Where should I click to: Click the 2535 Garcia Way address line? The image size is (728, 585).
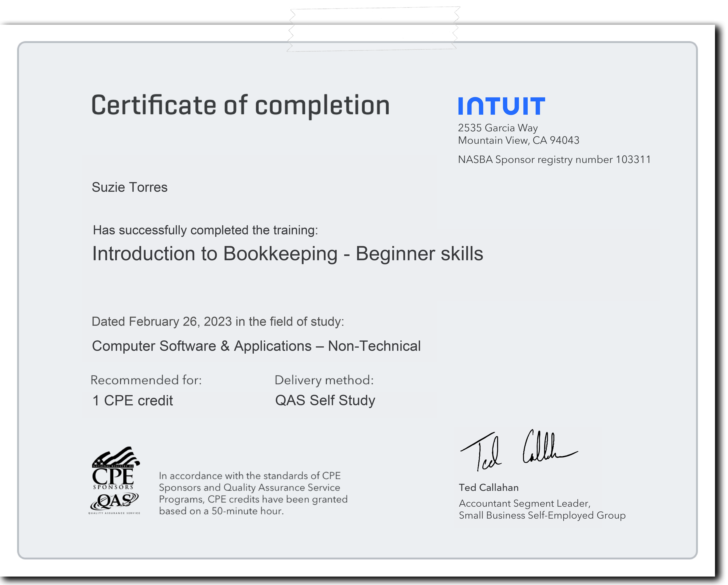pos(498,128)
